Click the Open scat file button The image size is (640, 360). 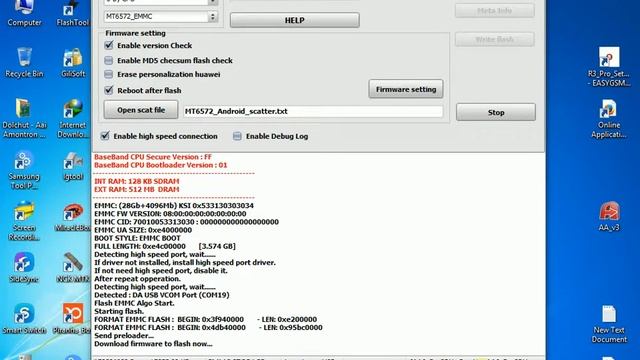141,110
